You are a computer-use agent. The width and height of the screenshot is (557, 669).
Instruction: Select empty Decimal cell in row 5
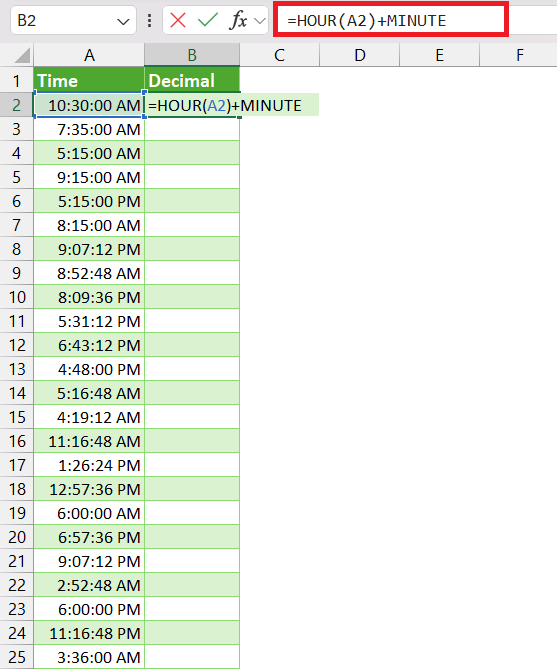(192, 177)
